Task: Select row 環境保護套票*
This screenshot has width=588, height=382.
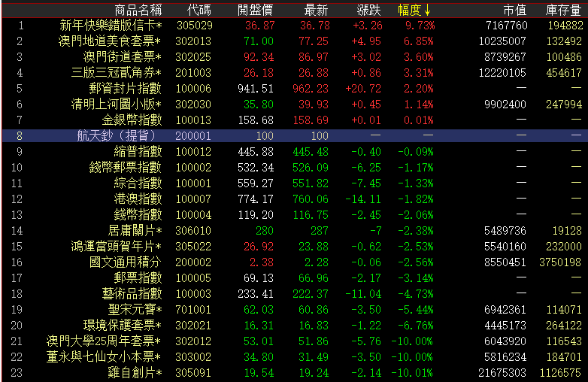Action: pyautogui.click(x=295, y=326)
